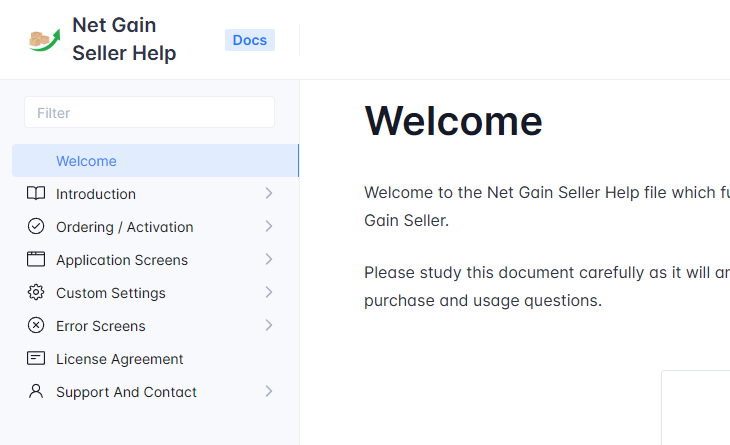Screen dimensions: 730x445
Task: Expand the Ordering / Activation chevron
Action: (x=269, y=226)
